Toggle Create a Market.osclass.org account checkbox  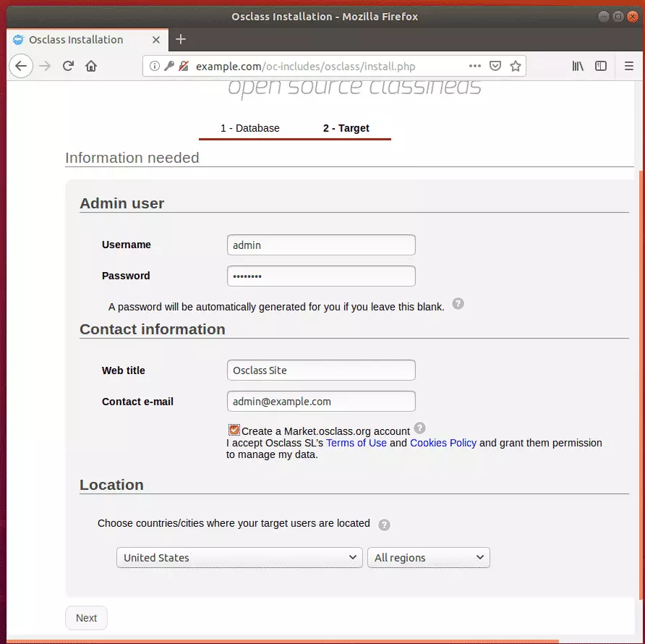234,431
